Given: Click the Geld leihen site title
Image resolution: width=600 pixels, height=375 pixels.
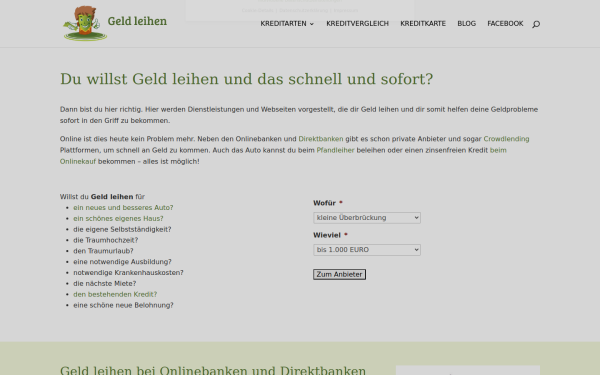Looking at the screenshot, I should (137, 21).
